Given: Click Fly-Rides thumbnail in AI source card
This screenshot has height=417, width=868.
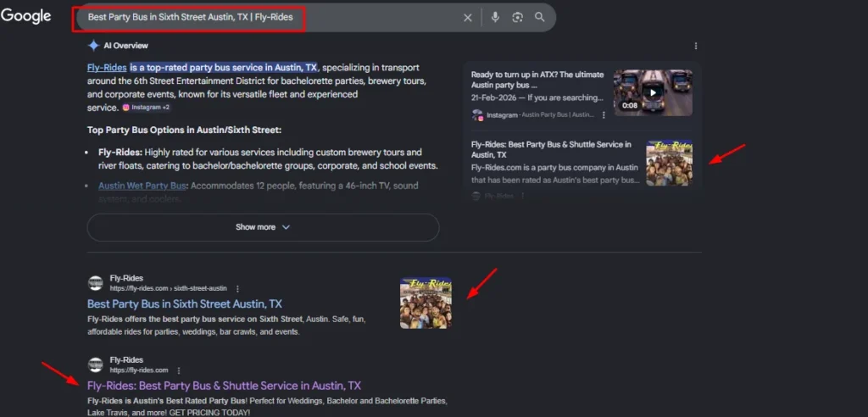Looking at the screenshot, I should pyautogui.click(x=670, y=163).
